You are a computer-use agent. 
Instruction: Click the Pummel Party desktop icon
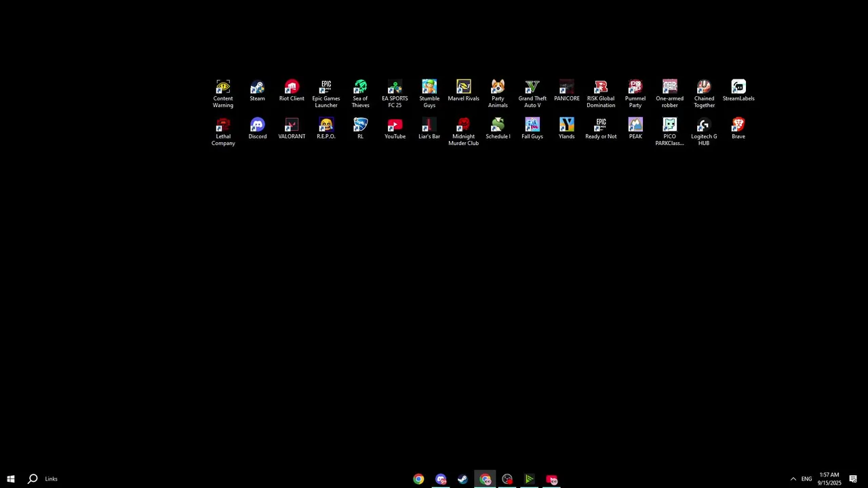tap(635, 94)
